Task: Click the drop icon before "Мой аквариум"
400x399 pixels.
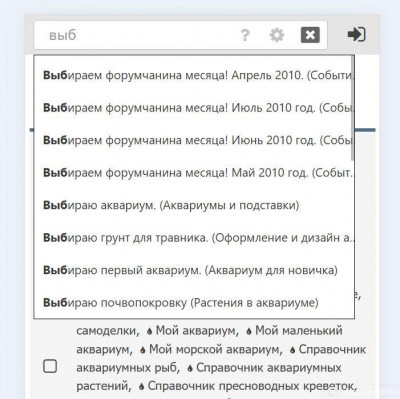Action: pos(149,331)
